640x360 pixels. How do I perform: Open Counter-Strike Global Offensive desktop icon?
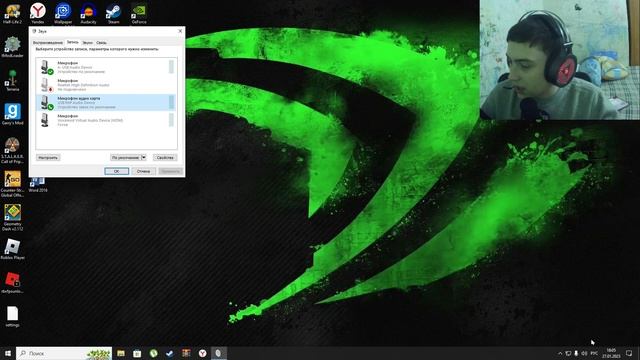[12, 184]
